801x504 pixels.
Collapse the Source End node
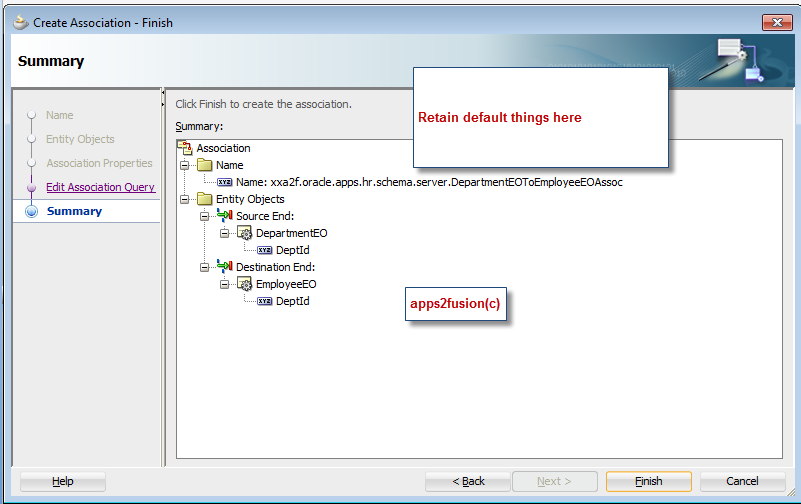(x=204, y=216)
